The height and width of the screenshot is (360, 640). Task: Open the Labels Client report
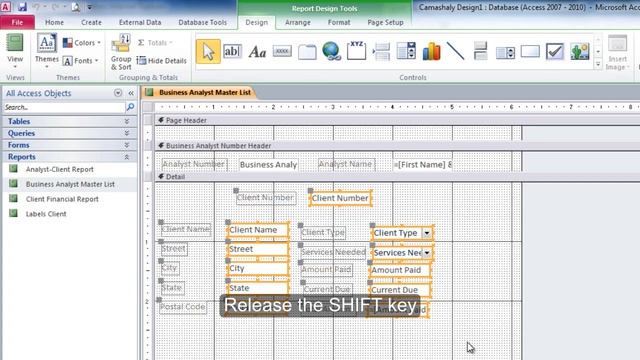46,214
